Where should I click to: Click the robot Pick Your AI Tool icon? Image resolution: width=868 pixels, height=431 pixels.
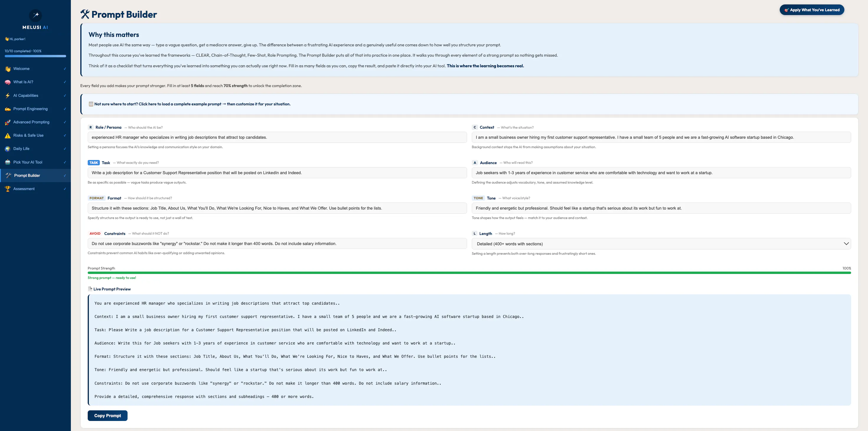pos(8,162)
